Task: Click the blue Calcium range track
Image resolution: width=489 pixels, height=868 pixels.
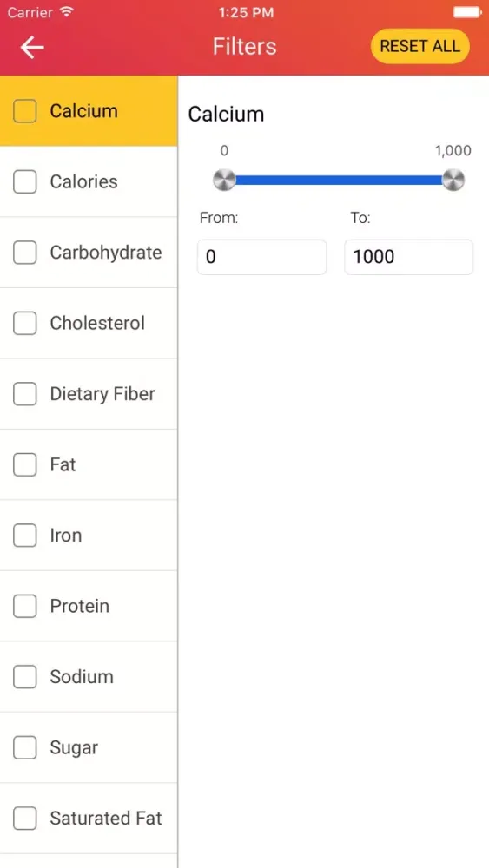Action: pyautogui.click(x=339, y=180)
